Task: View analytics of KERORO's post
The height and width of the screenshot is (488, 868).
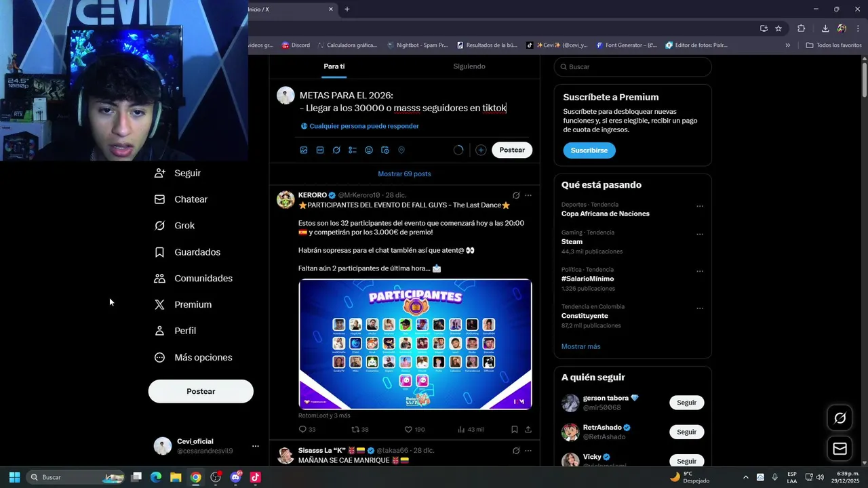Action: pyautogui.click(x=471, y=429)
